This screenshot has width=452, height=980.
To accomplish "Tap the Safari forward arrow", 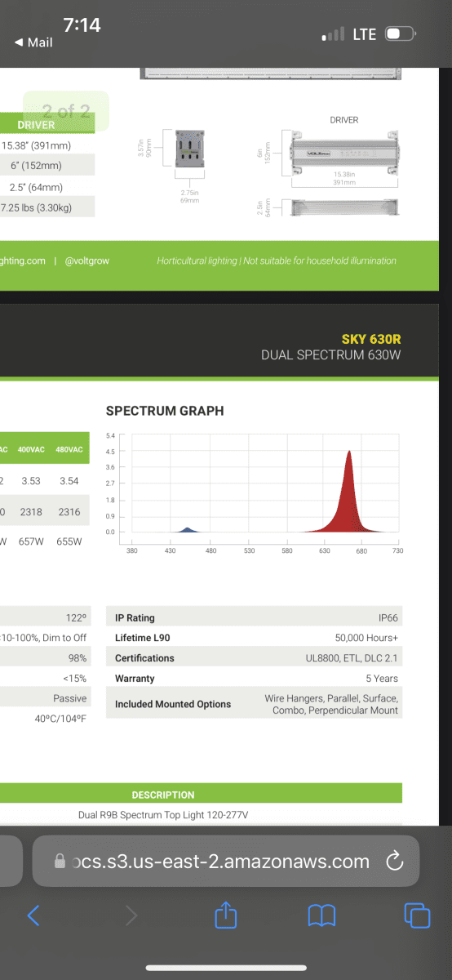I will [131, 915].
